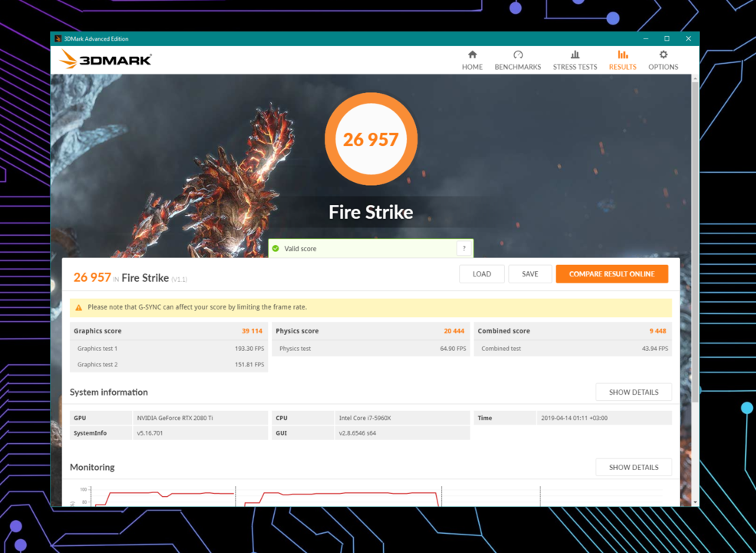Image resolution: width=756 pixels, height=553 pixels.
Task: Click the 26 957 score circle
Action: pos(371,139)
